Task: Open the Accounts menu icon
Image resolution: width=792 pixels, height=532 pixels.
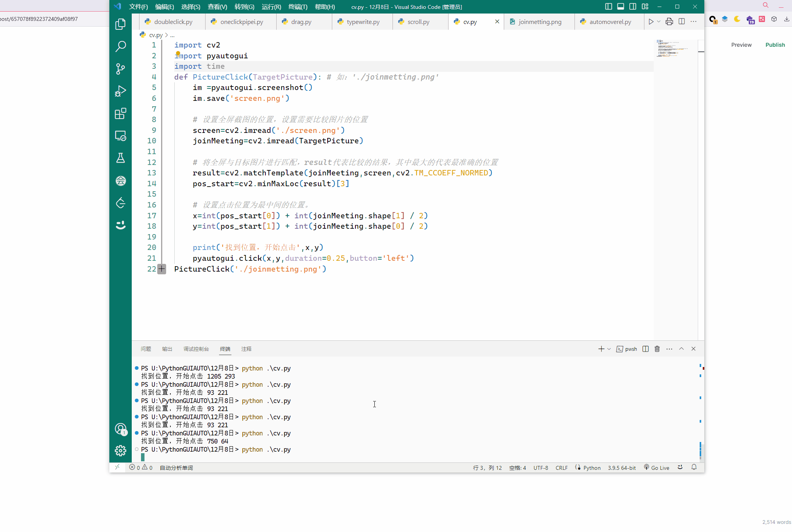Action: pyautogui.click(x=121, y=429)
